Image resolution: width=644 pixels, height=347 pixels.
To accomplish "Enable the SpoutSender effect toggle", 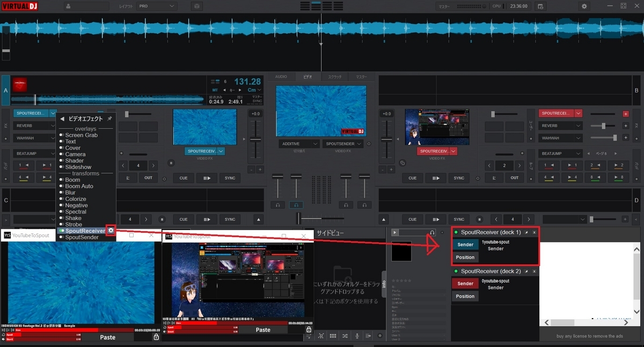I will [61, 237].
